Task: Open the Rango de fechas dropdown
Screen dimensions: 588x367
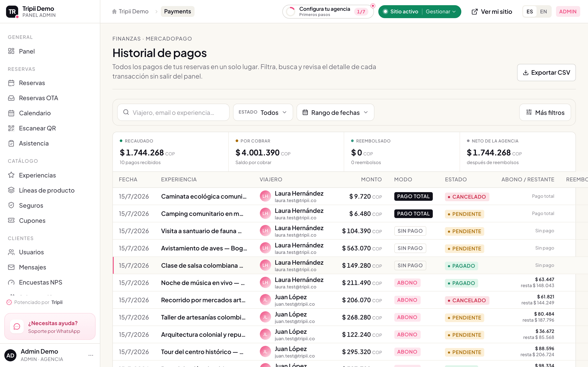Action: [335, 112]
